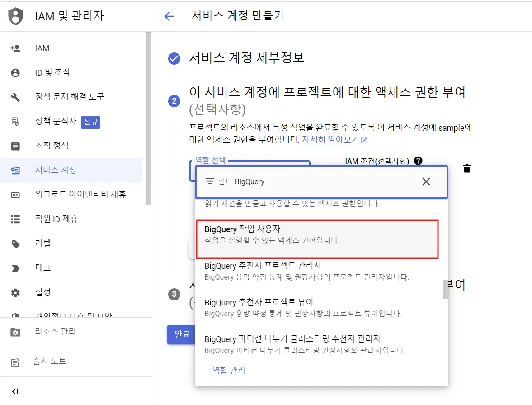The image size is (532, 405).
Task: Open 출시 노트 menu item
Action: [x=76, y=362]
